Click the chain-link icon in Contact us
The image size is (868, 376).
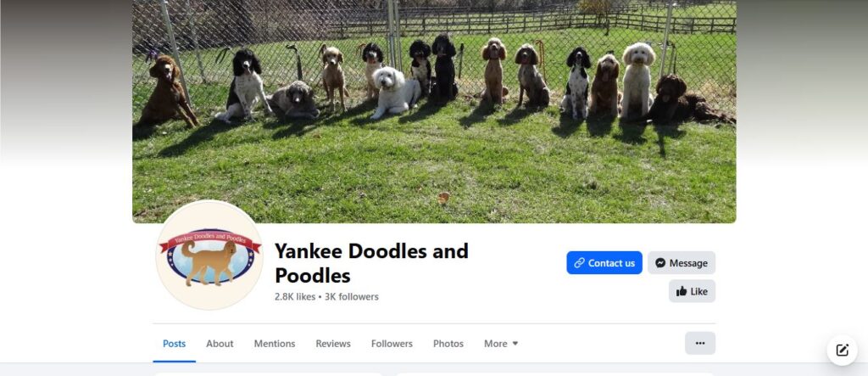point(579,263)
